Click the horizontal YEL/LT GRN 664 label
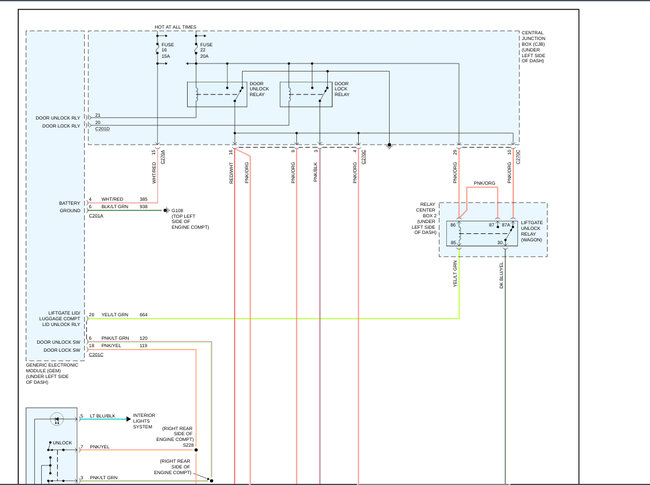The width and height of the screenshot is (650, 485). click(124, 315)
